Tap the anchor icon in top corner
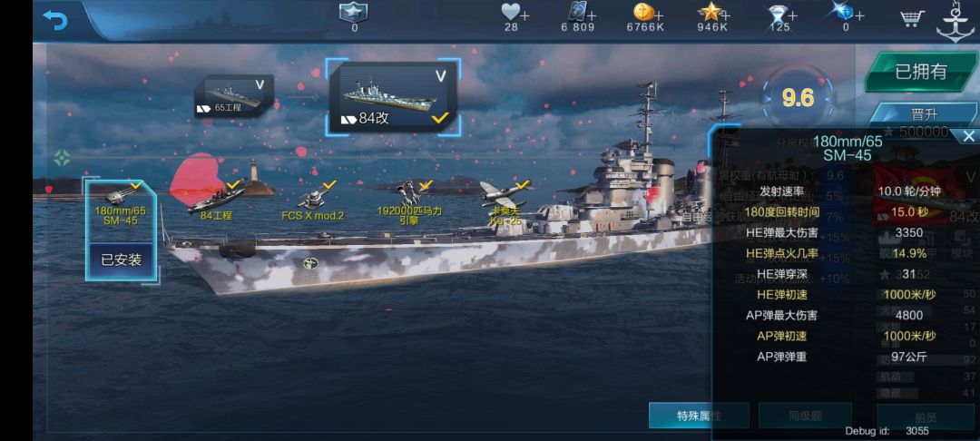 tap(955, 23)
